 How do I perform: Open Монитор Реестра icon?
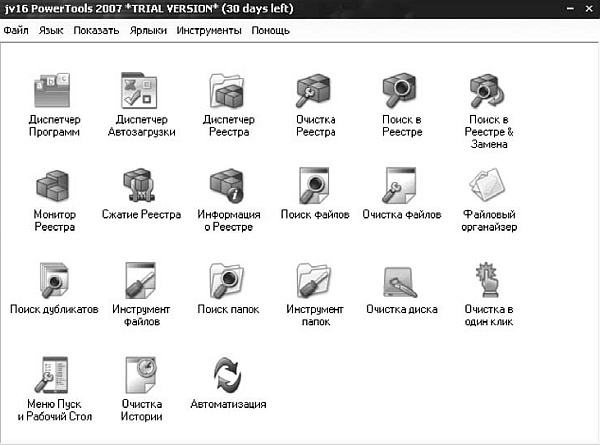click(53, 186)
